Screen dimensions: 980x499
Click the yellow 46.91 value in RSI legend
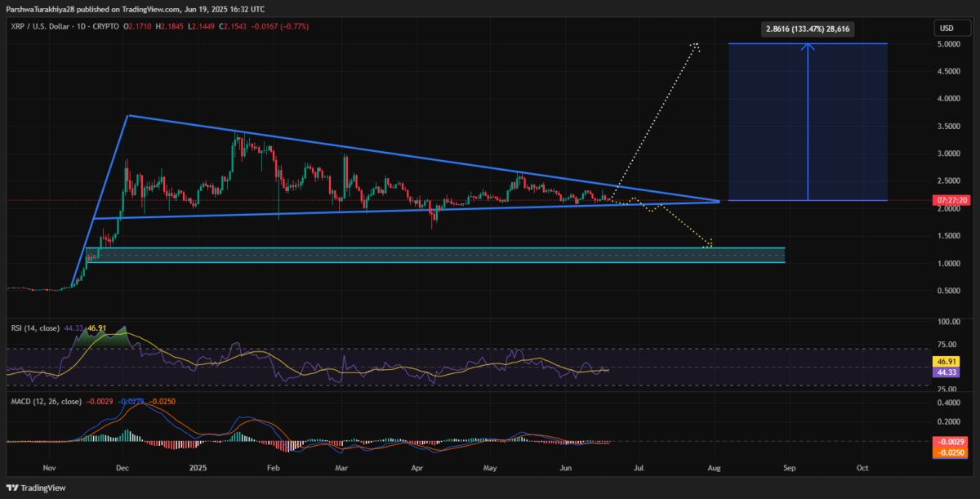(97, 328)
